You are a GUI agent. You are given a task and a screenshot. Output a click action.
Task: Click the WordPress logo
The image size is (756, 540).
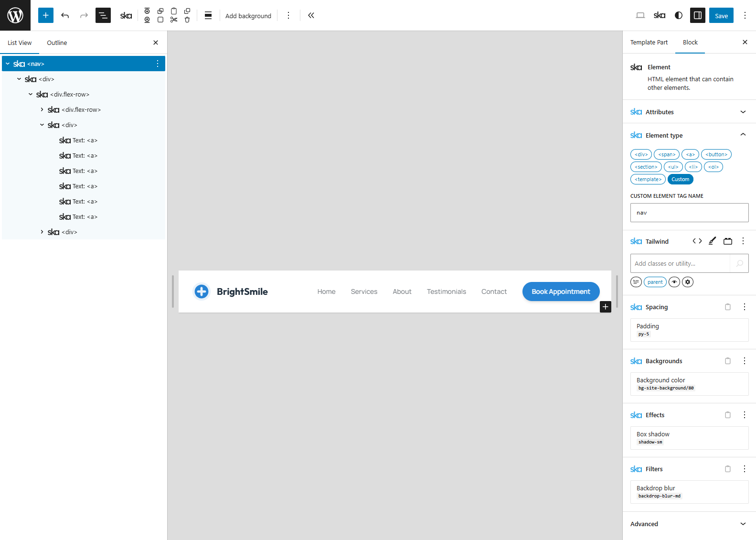coord(15,15)
